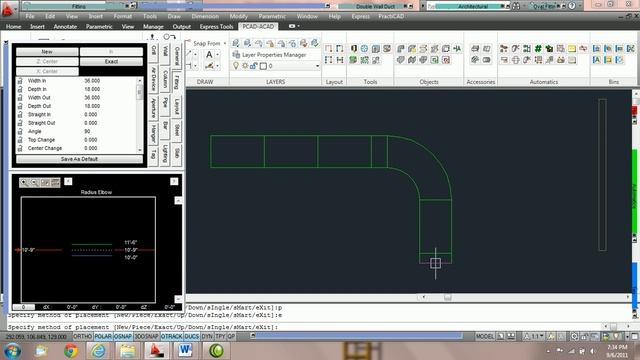Click the lettered A icon in Bins panel
The image size is (640, 360).
point(597,60)
